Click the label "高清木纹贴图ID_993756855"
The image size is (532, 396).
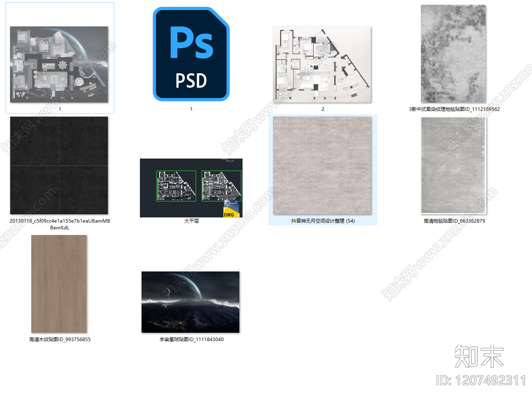(60, 339)
